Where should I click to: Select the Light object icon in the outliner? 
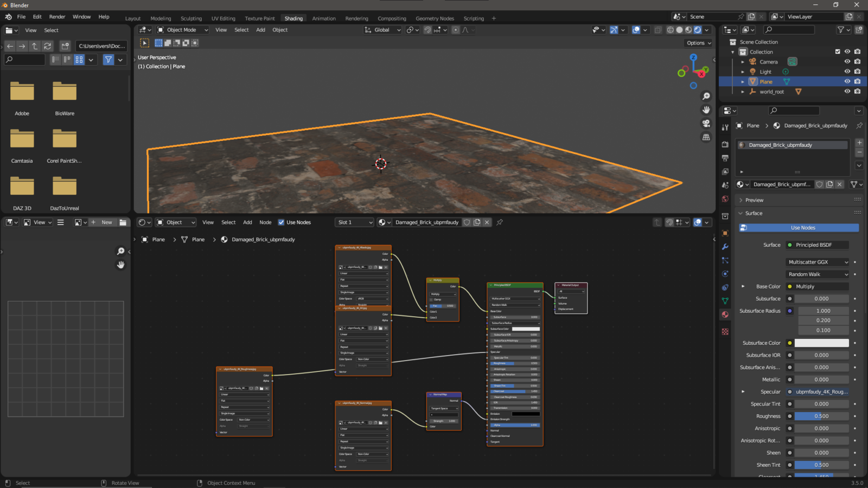pyautogui.click(x=752, y=71)
